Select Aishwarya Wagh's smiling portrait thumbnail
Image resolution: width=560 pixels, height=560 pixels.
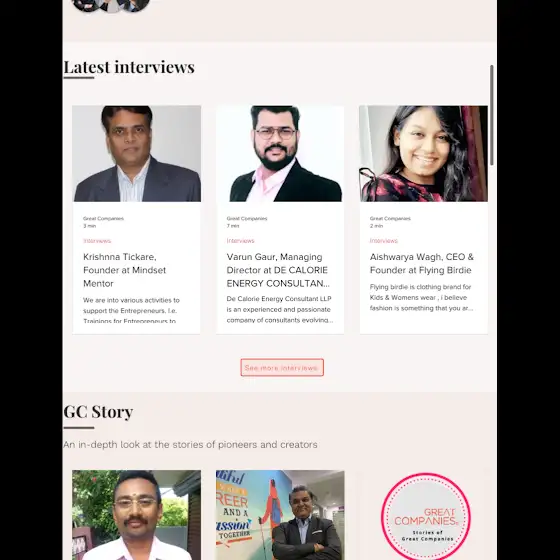(x=424, y=154)
